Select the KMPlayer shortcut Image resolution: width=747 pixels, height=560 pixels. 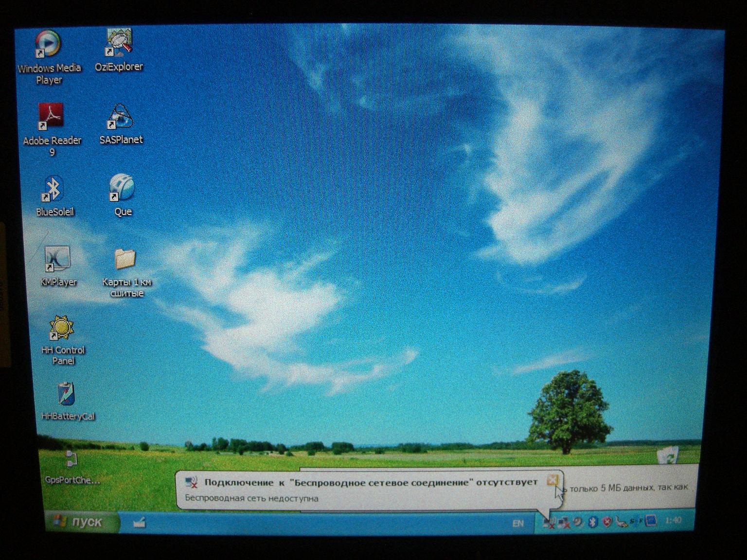pos(58,266)
